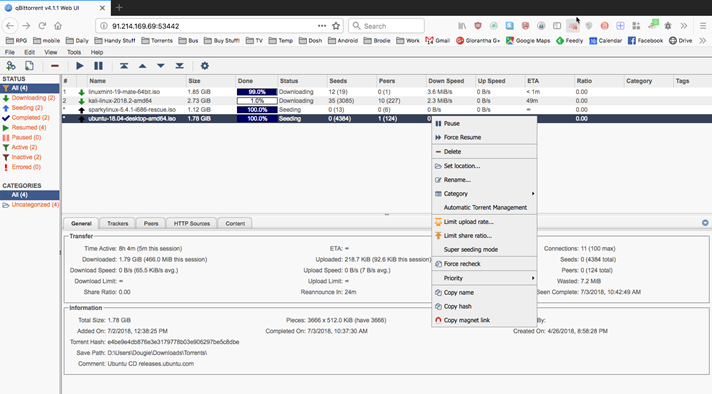This screenshot has width=712, height=394.
Task: Click the browser Reload icon
Action: point(42,26)
